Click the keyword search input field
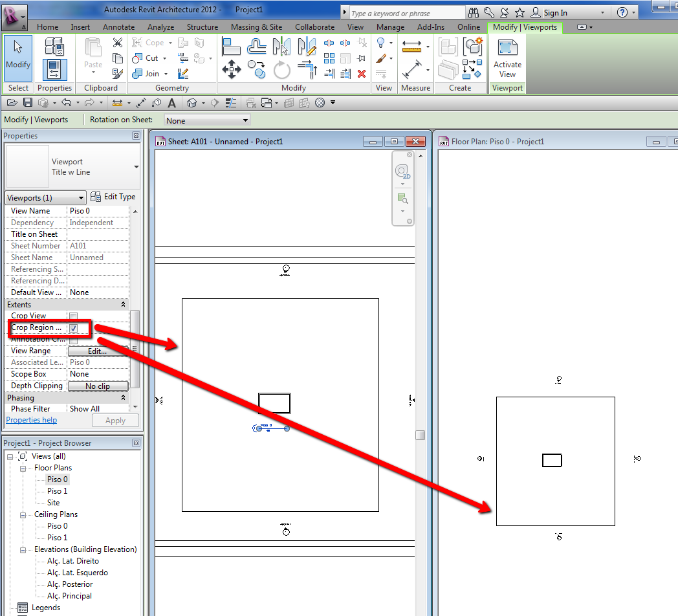678x616 pixels. pyautogui.click(x=406, y=14)
